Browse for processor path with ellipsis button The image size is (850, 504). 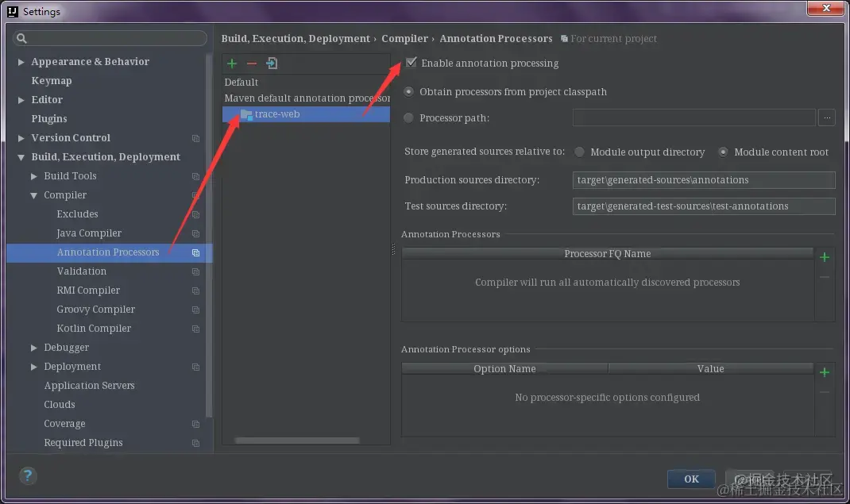tap(827, 117)
